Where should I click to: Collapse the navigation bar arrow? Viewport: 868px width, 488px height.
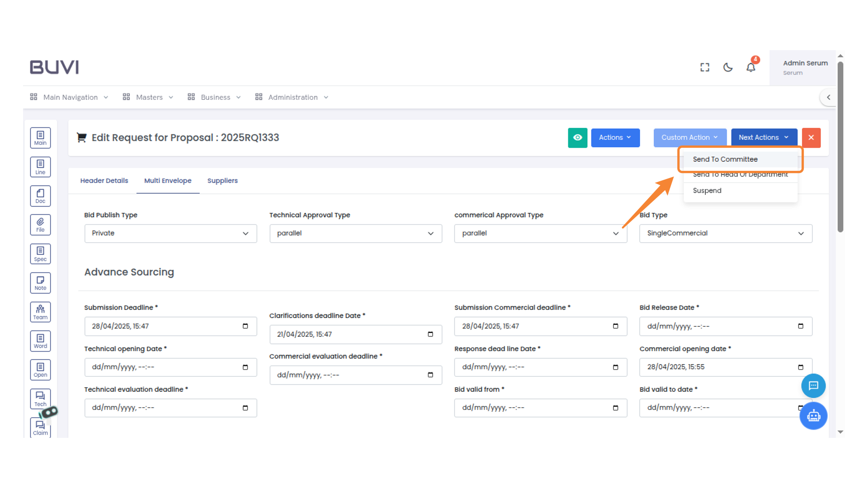tap(828, 97)
